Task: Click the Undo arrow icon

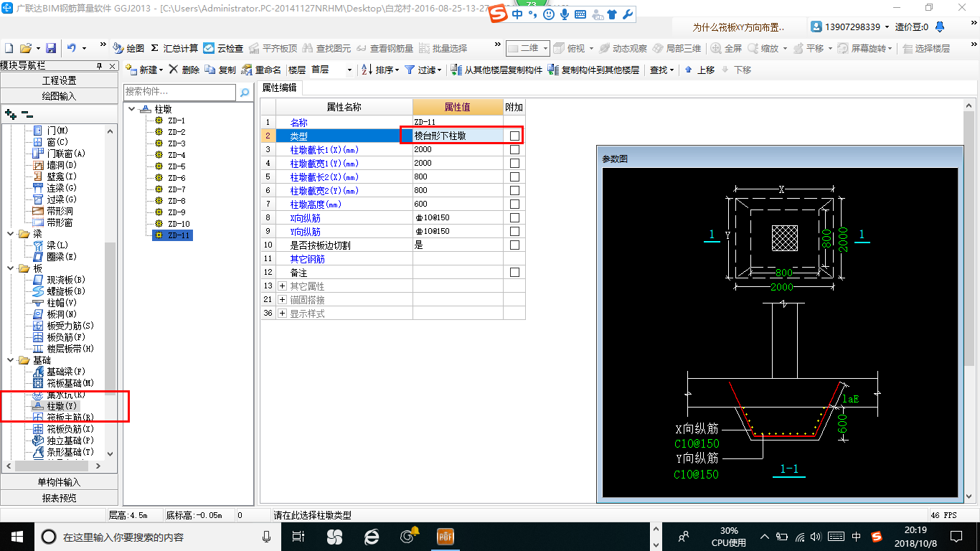Action: [72, 48]
